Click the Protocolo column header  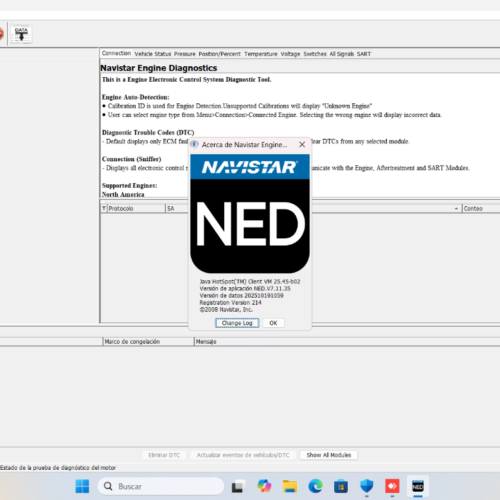136,209
